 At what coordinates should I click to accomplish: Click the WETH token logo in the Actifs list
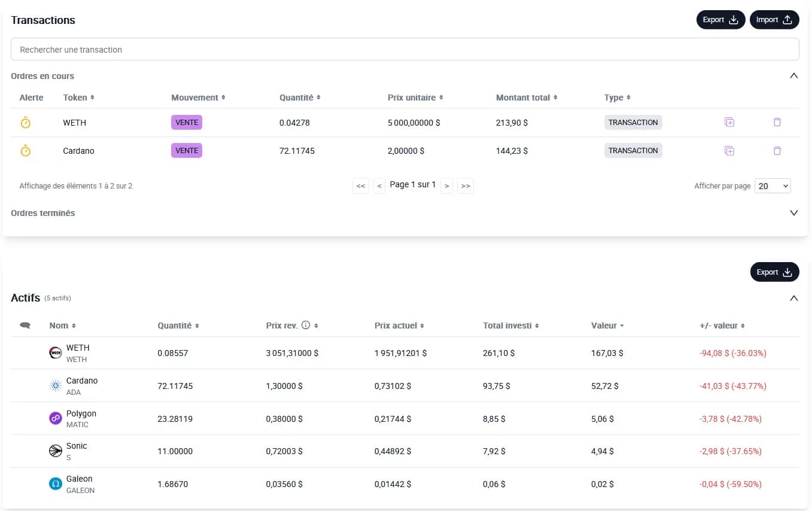pyautogui.click(x=56, y=352)
